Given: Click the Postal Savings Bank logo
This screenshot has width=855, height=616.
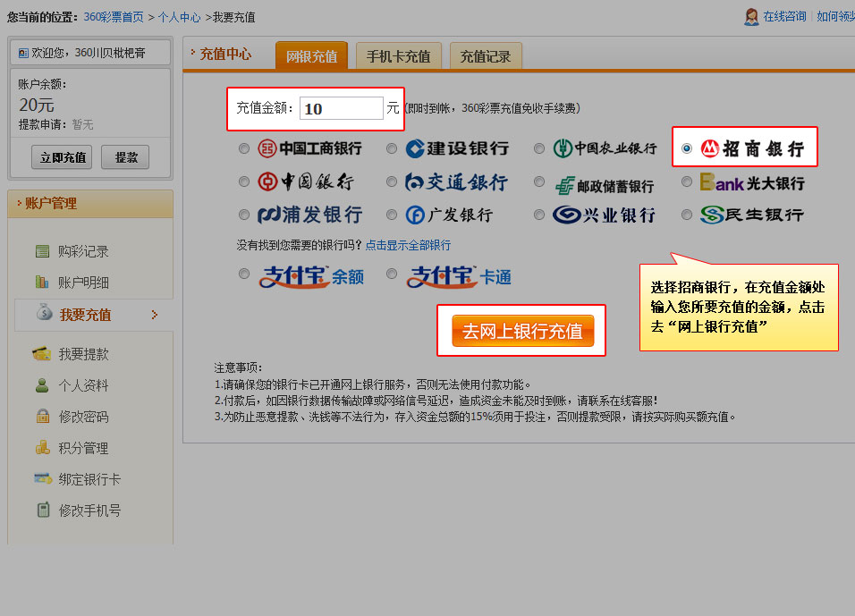Looking at the screenshot, I should point(605,185).
